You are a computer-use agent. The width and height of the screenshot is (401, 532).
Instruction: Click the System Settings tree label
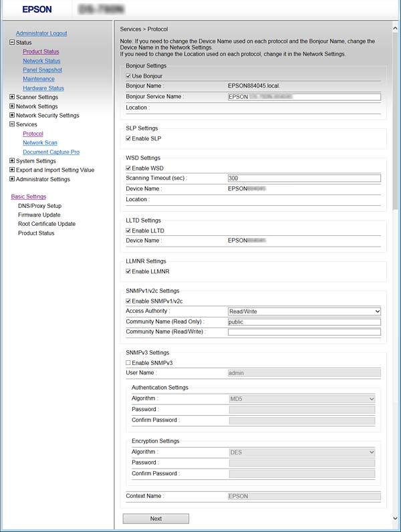[x=36, y=161]
